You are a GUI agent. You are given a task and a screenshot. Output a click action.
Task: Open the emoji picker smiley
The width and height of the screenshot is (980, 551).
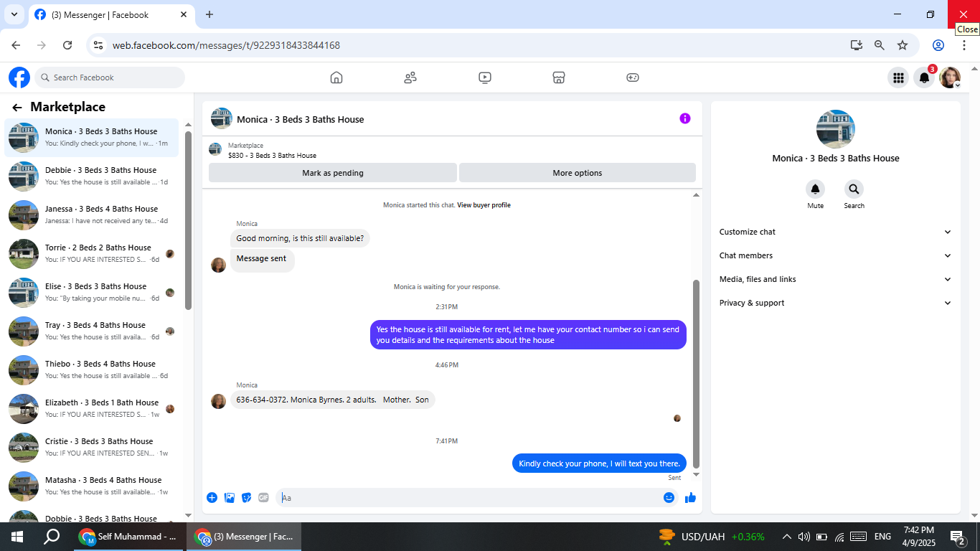click(669, 497)
